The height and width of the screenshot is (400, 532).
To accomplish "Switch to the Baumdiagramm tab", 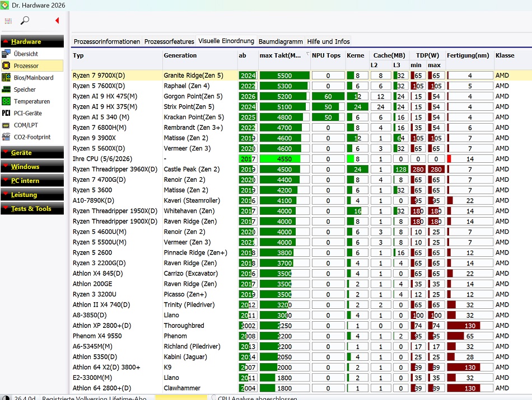I will point(281,41).
